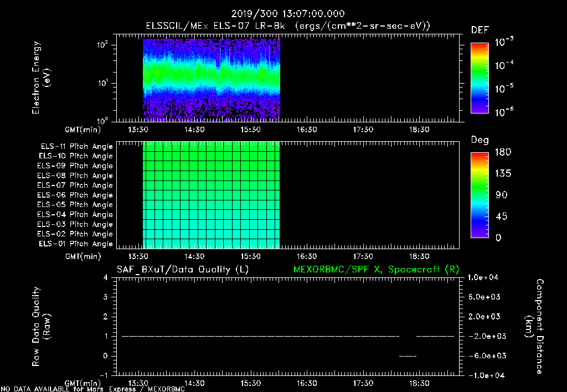The width and height of the screenshot is (567, 392).
Task: Click the NO DATA AVAILABLE status message
Action: (x=92, y=389)
